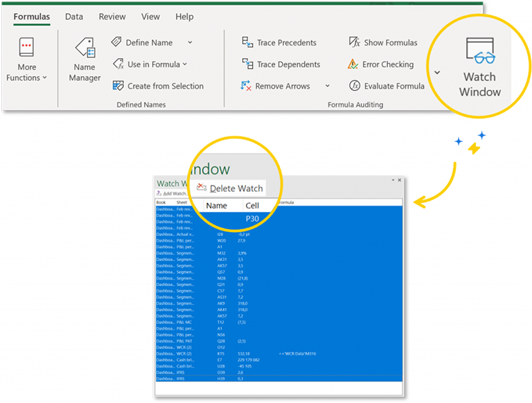Select the watch row for cell I28
The image size is (532, 403).
click(x=279, y=235)
